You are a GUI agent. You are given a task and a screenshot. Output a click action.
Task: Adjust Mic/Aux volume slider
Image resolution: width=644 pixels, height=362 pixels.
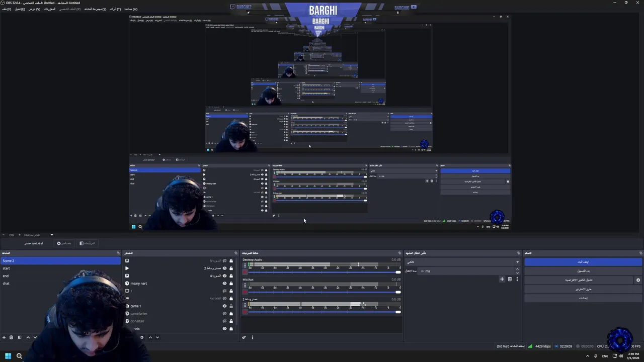pos(325,292)
